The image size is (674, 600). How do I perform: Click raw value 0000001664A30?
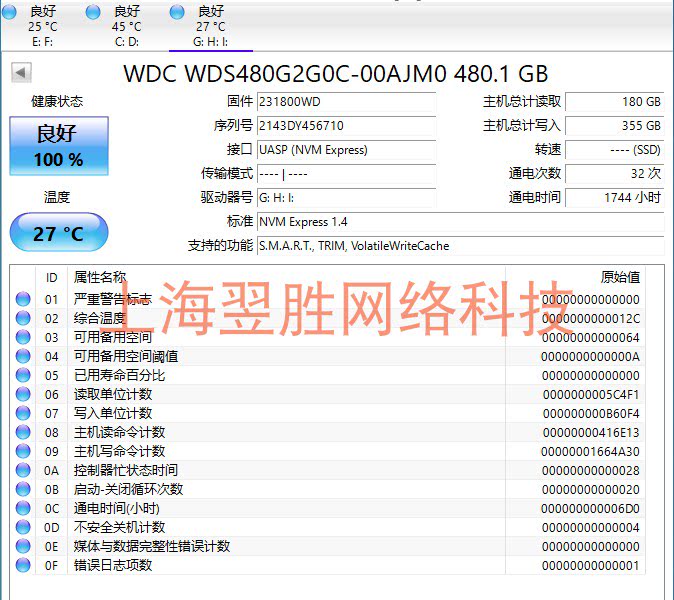coord(590,452)
